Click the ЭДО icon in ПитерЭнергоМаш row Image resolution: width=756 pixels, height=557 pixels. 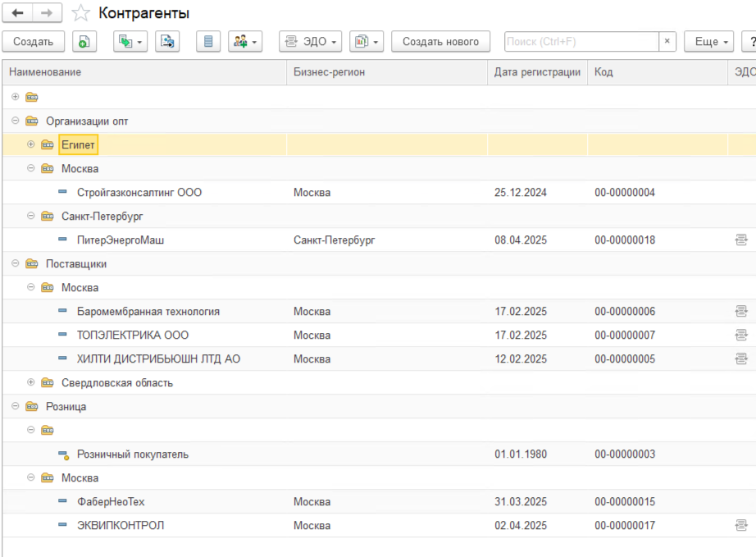pyautogui.click(x=741, y=240)
